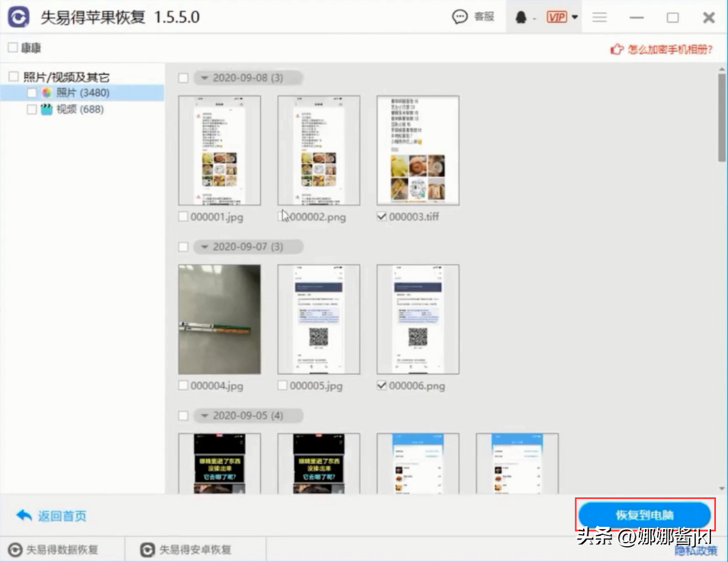Select all photos dated 2020-09-07

(183, 247)
